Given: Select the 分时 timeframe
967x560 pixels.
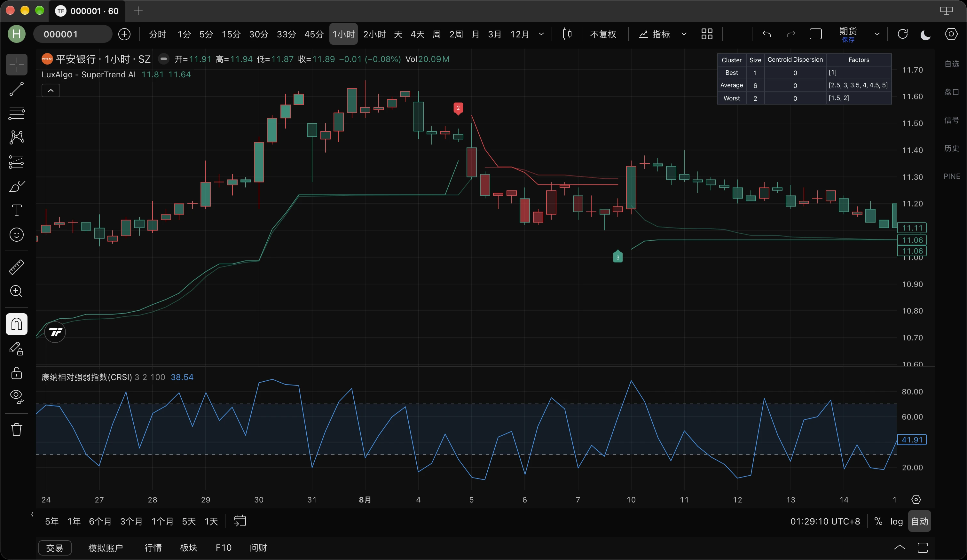Looking at the screenshot, I should (158, 34).
